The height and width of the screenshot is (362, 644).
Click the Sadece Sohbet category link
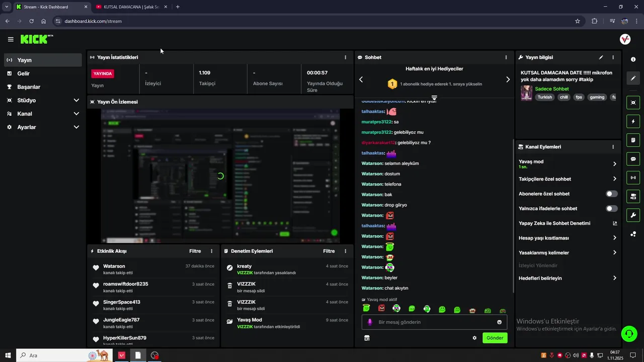552,89
